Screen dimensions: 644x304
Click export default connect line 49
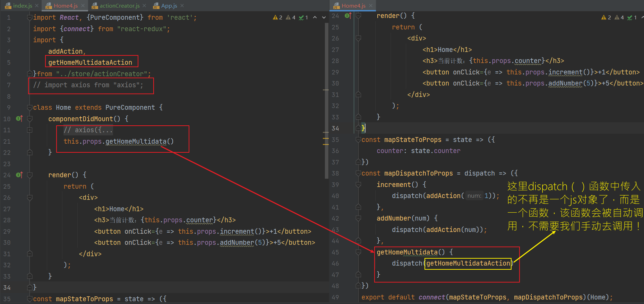pyautogui.click(x=487, y=297)
